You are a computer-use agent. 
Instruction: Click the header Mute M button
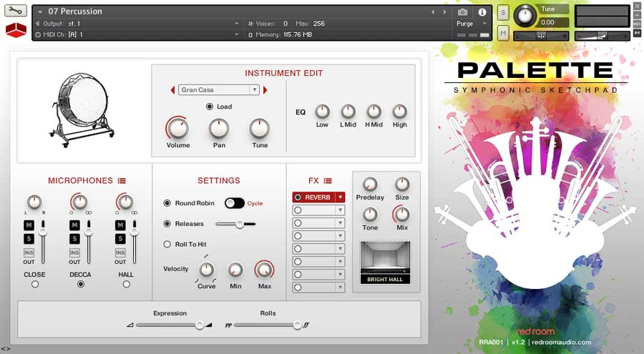click(503, 34)
